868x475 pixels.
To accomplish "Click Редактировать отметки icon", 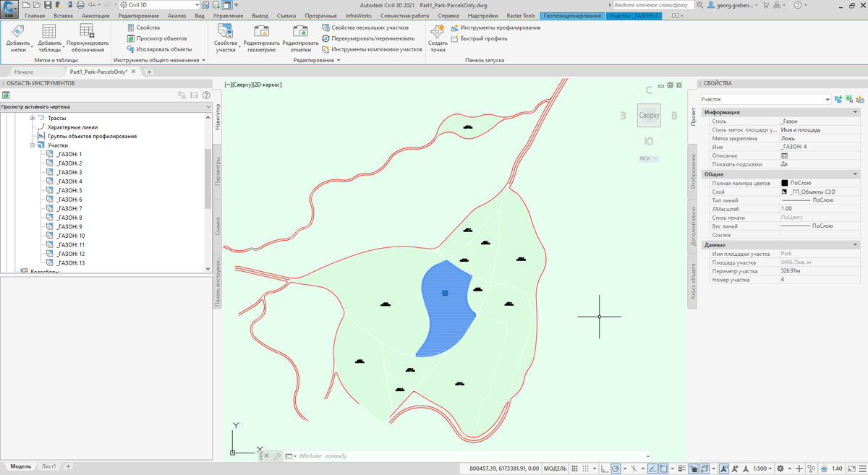I will [300, 31].
